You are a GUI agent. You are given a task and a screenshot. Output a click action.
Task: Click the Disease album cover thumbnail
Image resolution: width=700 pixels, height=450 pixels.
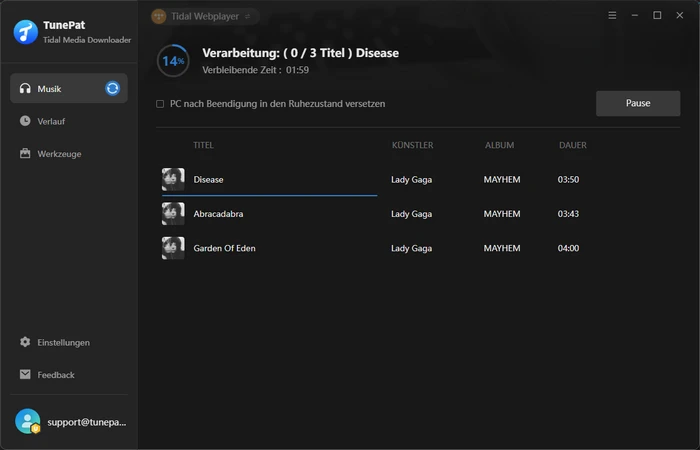[x=173, y=179]
